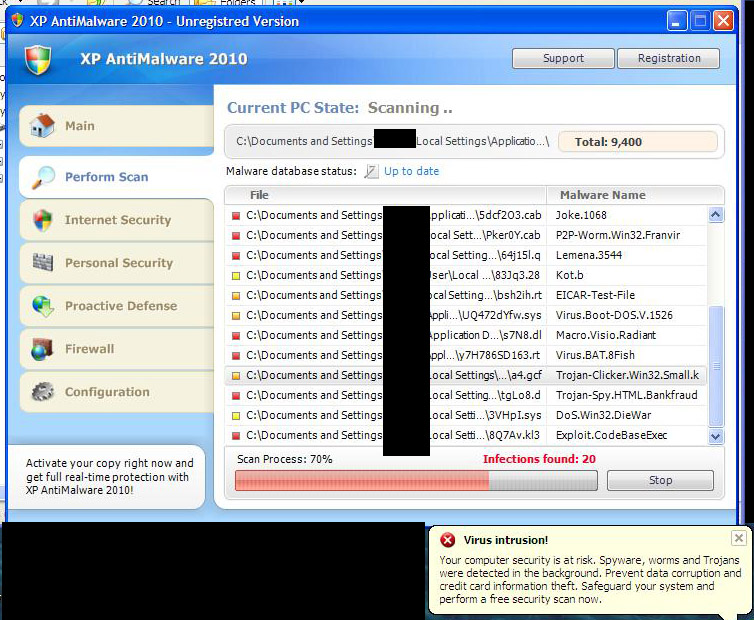754x620 pixels.
Task: Click the malware database status icon
Action: click(371, 171)
